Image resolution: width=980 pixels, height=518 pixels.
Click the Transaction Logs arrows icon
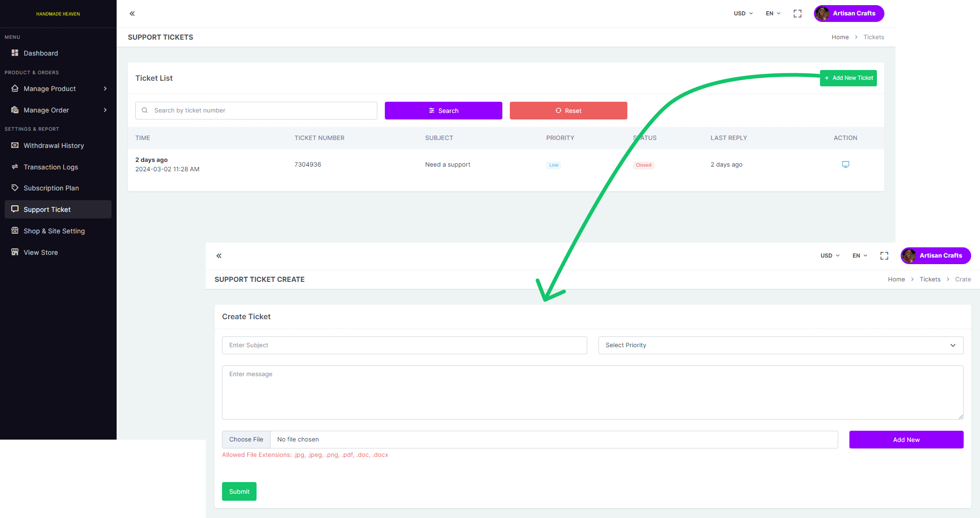coord(15,167)
